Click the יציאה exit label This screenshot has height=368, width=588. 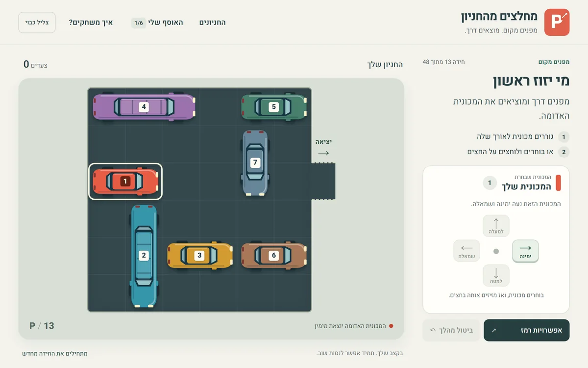coord(323,142)
